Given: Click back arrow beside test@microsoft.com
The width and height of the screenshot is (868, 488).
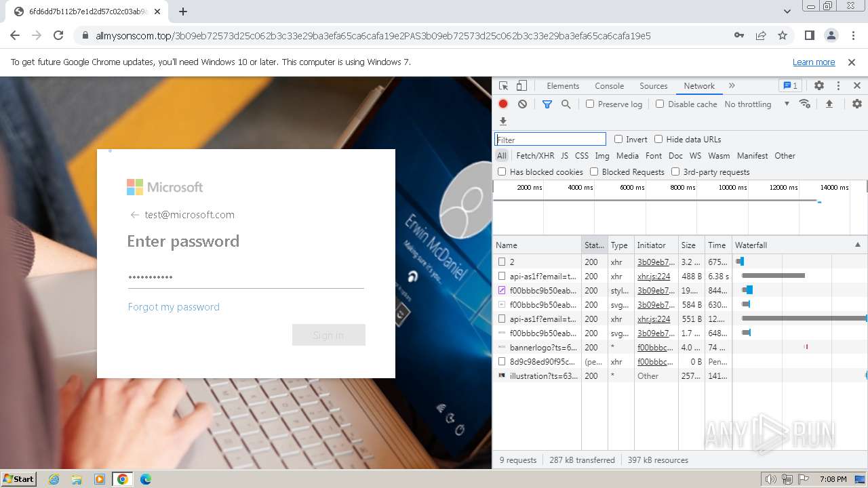Looking at the screenshot, I should pos(134,215).
